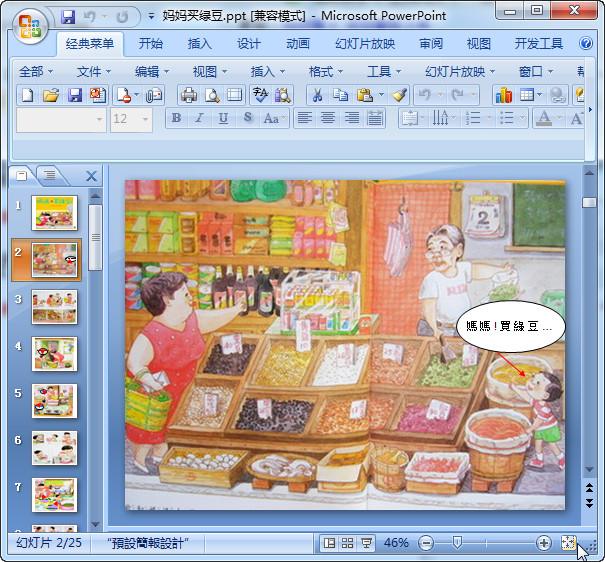
Task: Click the Help question mark icon
Action: [x=586, y=43]
